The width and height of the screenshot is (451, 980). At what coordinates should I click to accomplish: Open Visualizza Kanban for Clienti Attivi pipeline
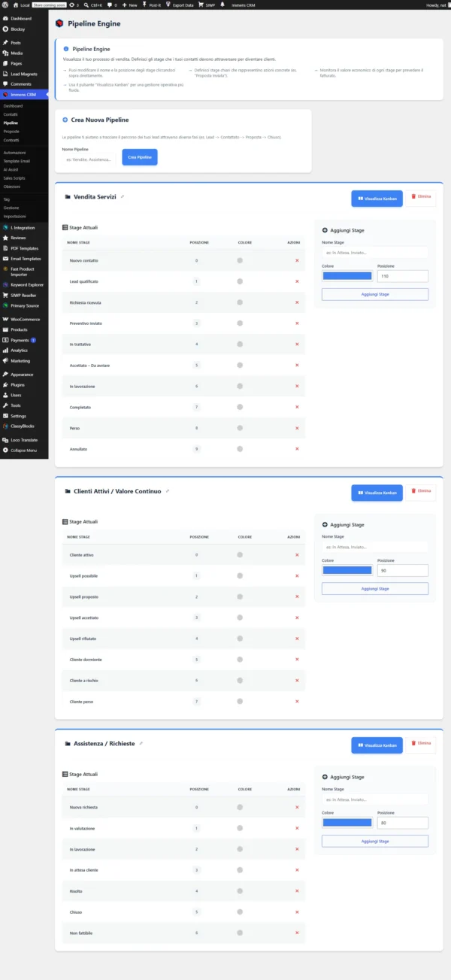[x=377, y=493]
